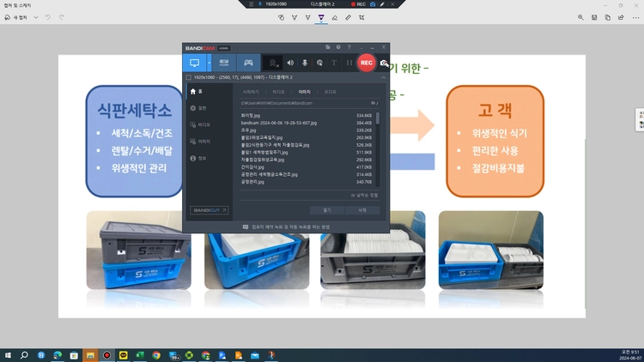
Task: Click the mouse cursor effects icon
Action: click(x=319, y=63)
